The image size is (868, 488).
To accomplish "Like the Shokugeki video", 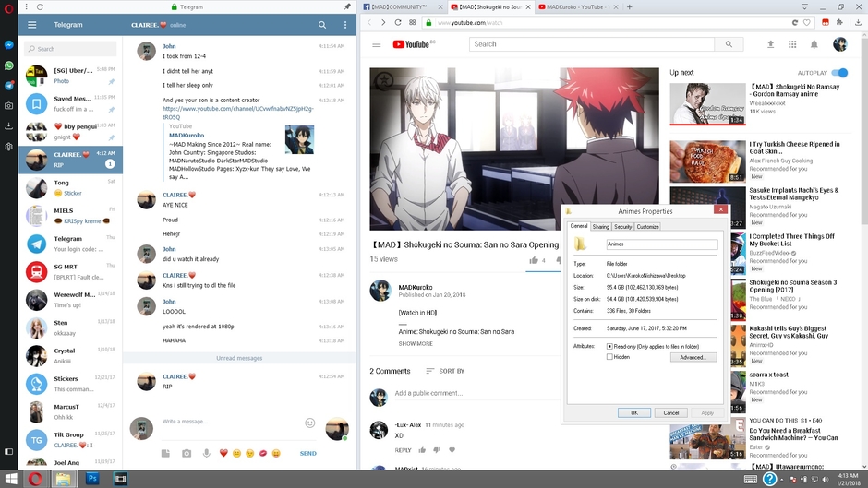I will [534, 260].
